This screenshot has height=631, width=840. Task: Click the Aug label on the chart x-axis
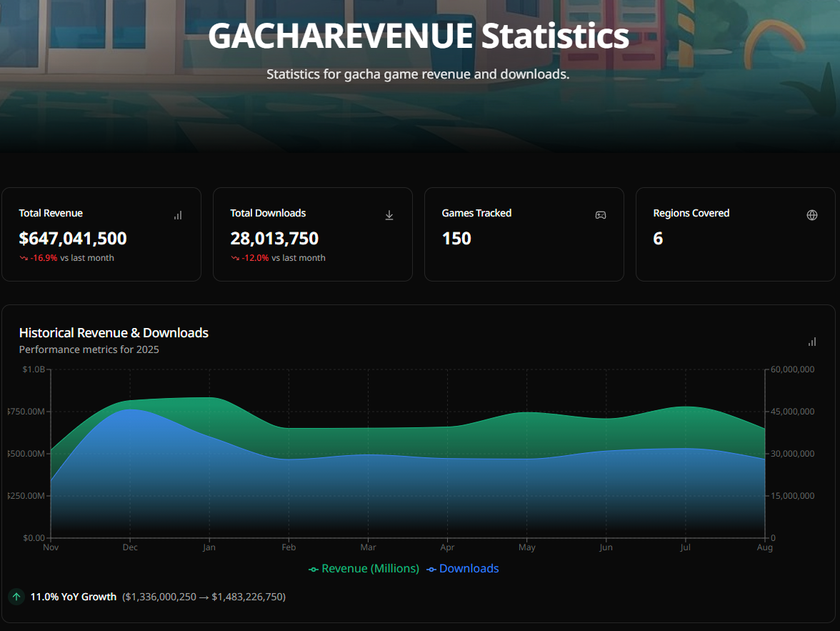coord(764,547)
